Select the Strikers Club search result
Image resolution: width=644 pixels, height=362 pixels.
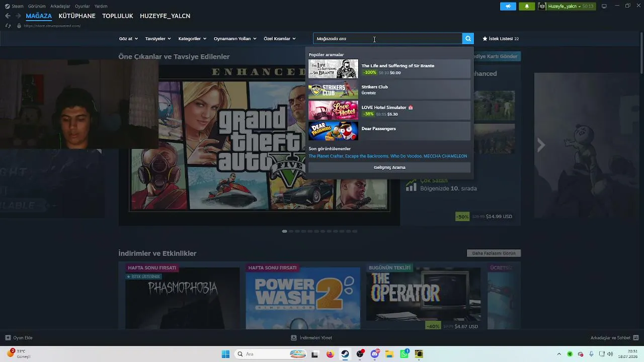click(389, 89)
